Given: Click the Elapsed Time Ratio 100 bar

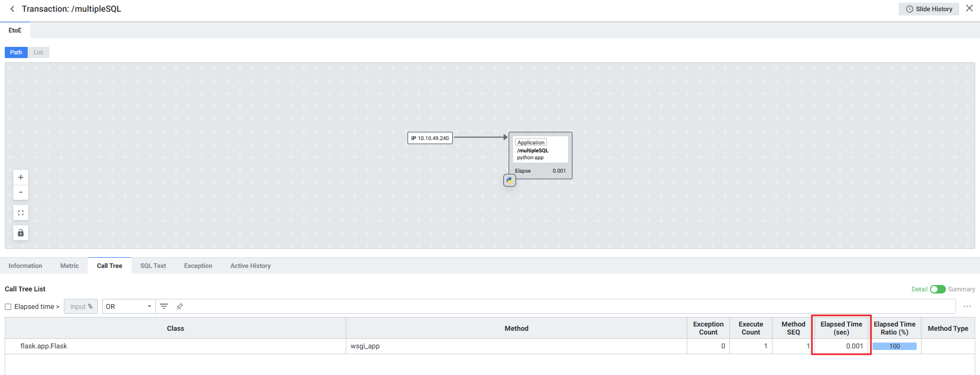Looking at the screenshot, I should coord(894,346).
